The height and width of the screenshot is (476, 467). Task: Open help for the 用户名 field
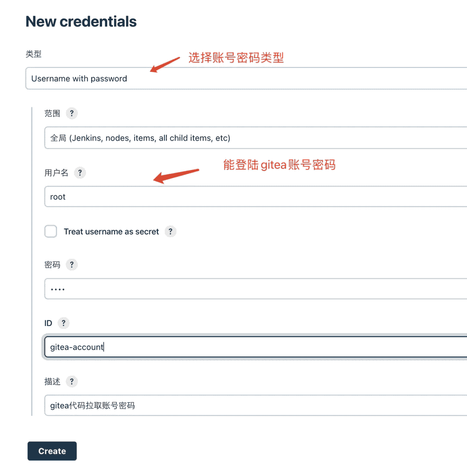tap(80, 173)
